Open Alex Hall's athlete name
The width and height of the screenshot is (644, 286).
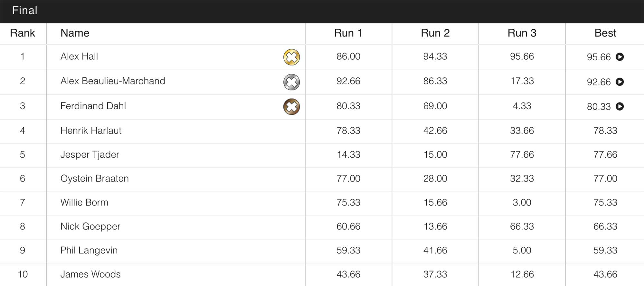click(79, 56)
